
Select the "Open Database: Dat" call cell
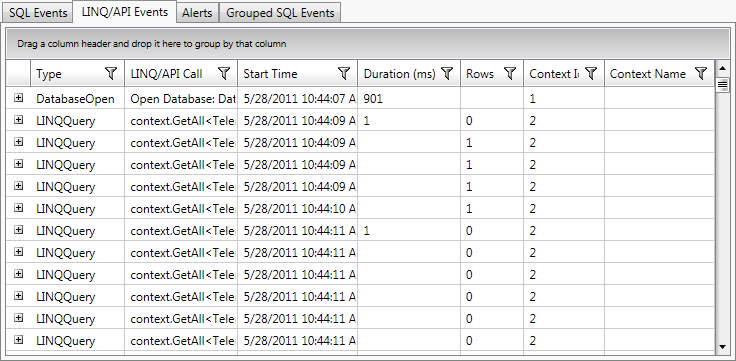click(x=181, y=98)
